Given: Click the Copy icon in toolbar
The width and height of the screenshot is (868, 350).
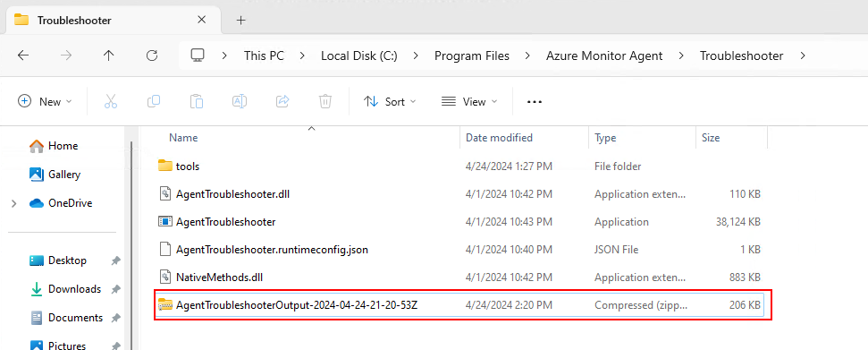Looking at the screenshot, I should point(154,101).
